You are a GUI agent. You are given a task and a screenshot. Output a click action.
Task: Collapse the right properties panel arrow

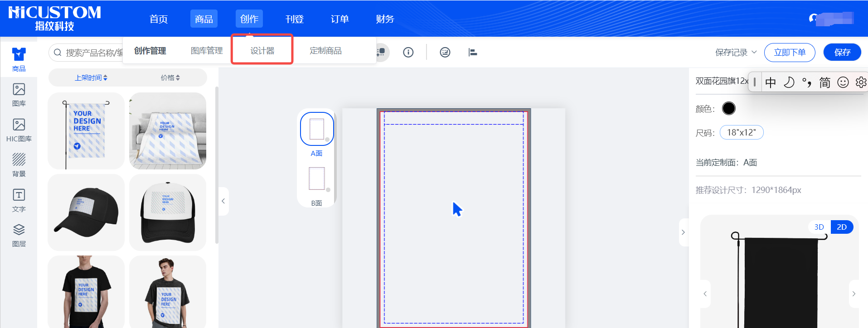point(683,232)
